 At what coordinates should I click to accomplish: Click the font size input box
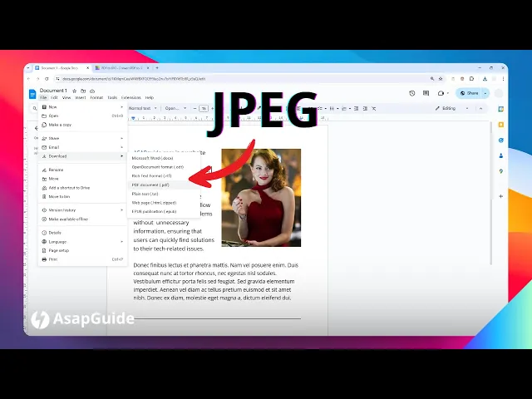tap(204, 109)
